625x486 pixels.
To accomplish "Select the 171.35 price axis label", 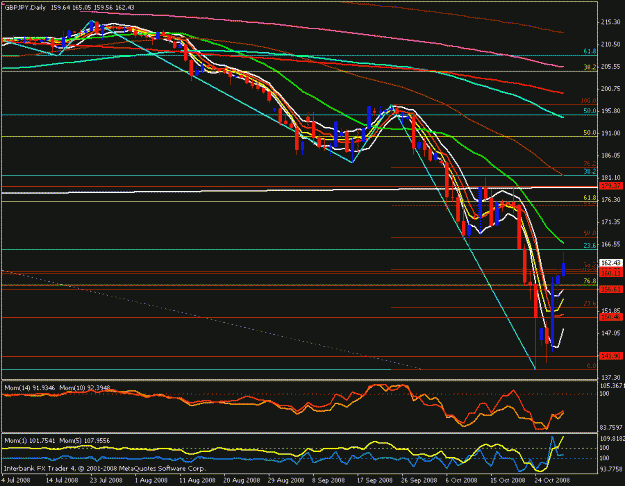I will click(610, 222).
